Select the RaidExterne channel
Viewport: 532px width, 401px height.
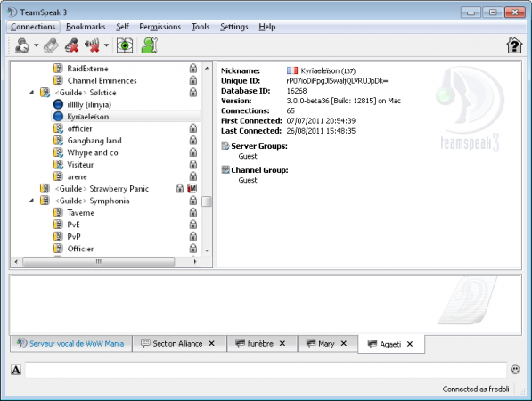point(87,69)
